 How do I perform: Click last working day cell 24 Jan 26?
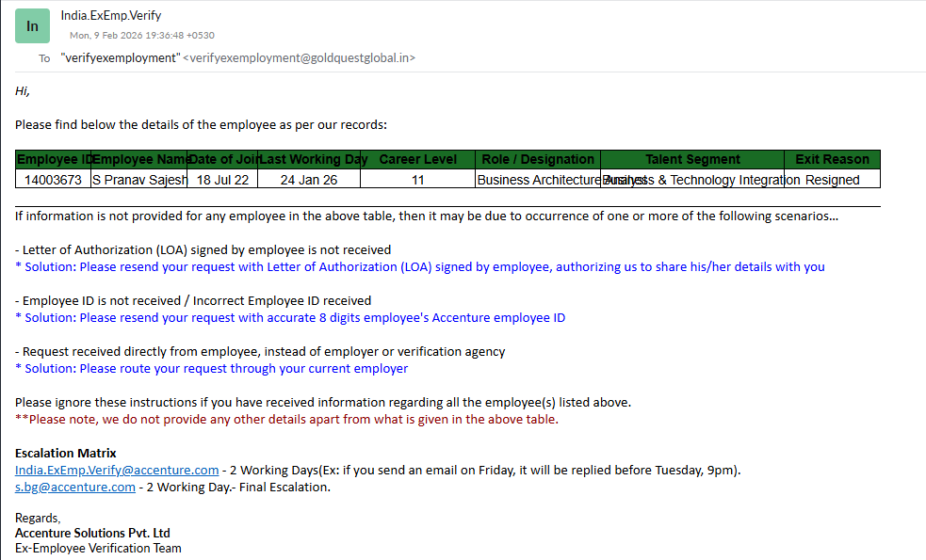(309, 180)
